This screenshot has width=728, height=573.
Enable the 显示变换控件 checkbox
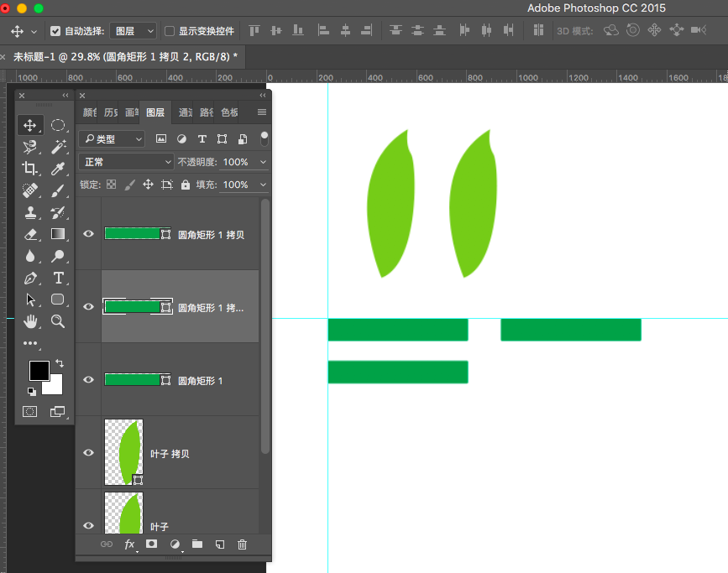[x=170, y=31]
